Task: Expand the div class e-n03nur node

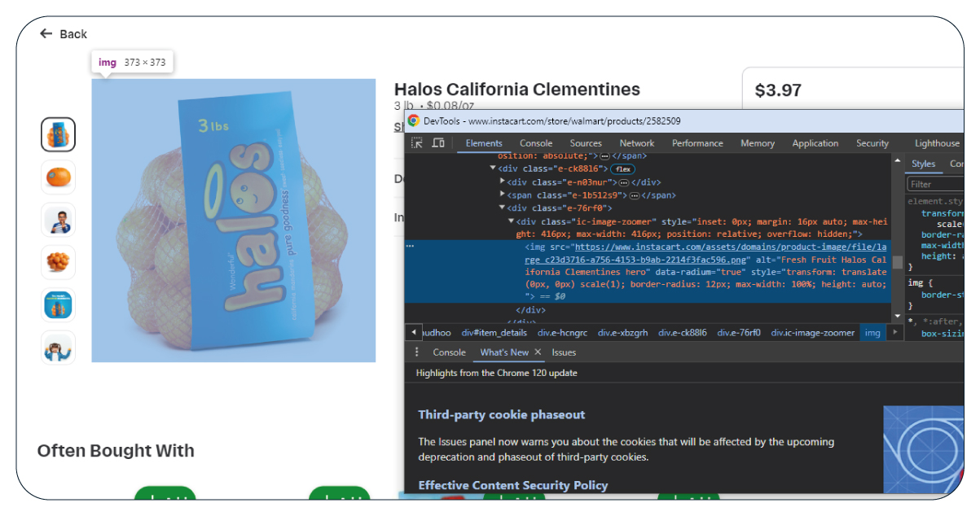Action: [503, 181]
